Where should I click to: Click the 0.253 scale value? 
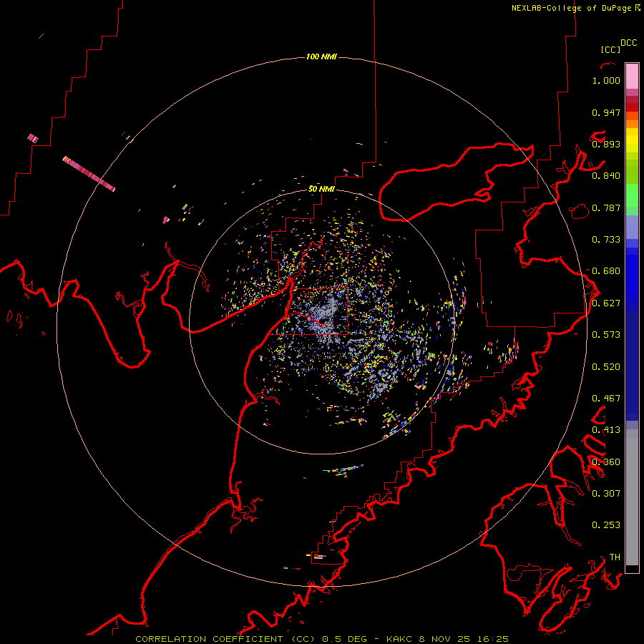606,525
